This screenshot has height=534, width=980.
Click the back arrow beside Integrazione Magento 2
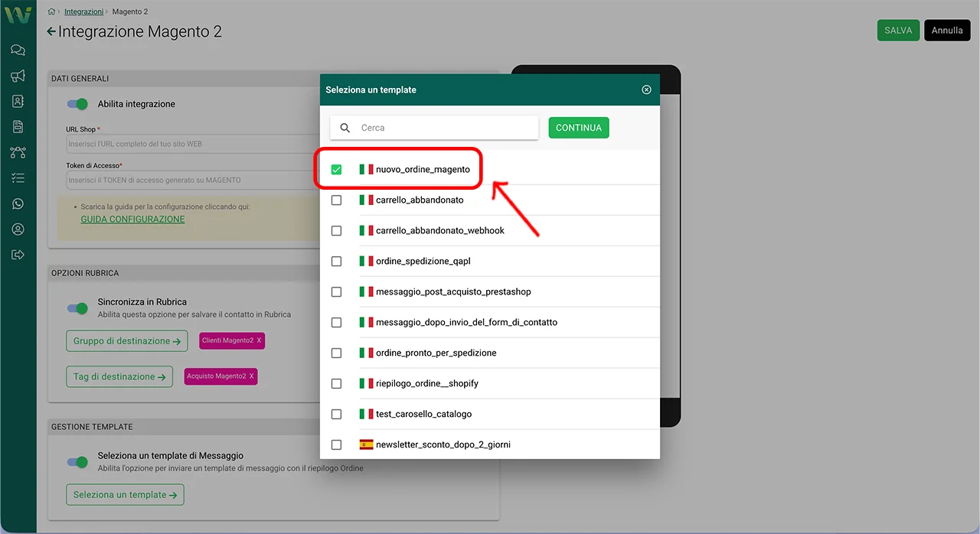pyautogui.click(x=51, y=31)
